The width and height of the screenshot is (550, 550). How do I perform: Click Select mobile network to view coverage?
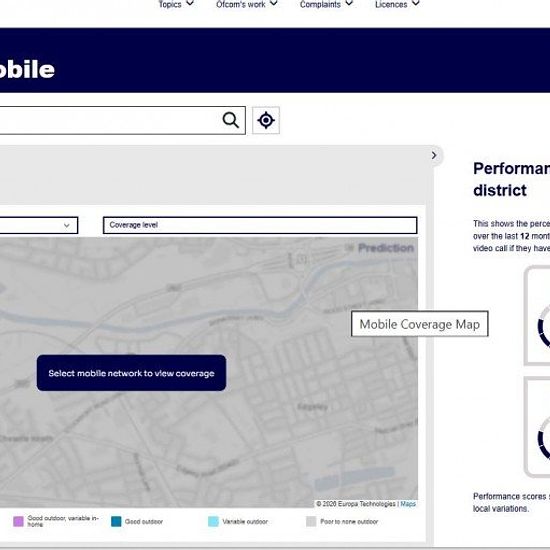pyautogui.click(x=131, y=373)
